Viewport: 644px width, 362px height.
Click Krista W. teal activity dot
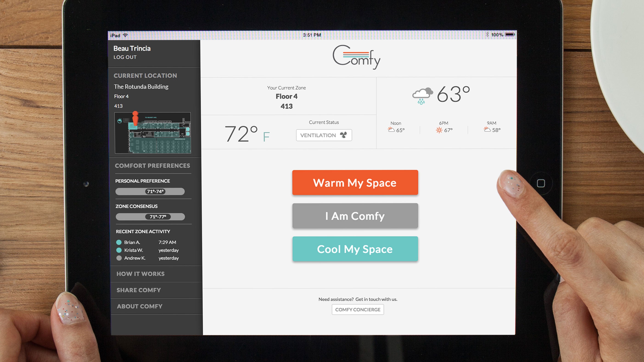coord(119,250)
